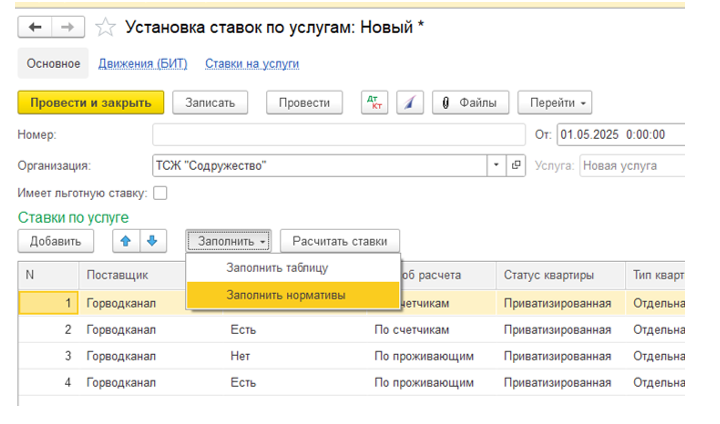The width and height of the screenshot is (720, 424).
Task: Enable the Имеет льготную ставку checkbox
Action: (x=160, y=193)
